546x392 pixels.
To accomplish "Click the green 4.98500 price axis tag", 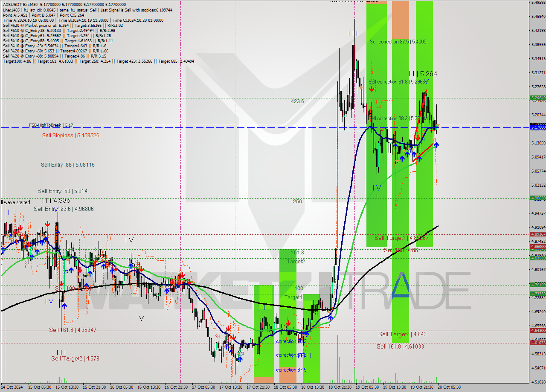I will [x=537, y=198].
